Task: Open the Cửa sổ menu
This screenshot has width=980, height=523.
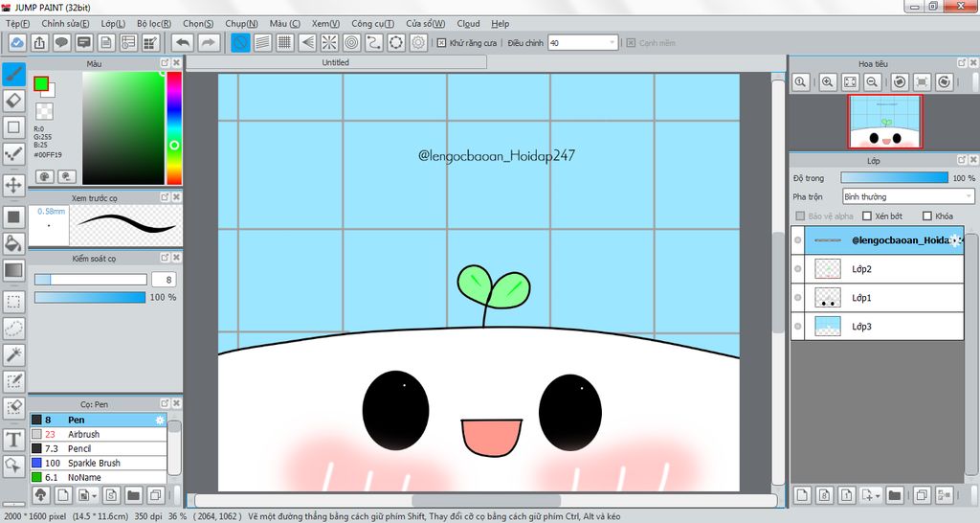Action: (425, 24)
